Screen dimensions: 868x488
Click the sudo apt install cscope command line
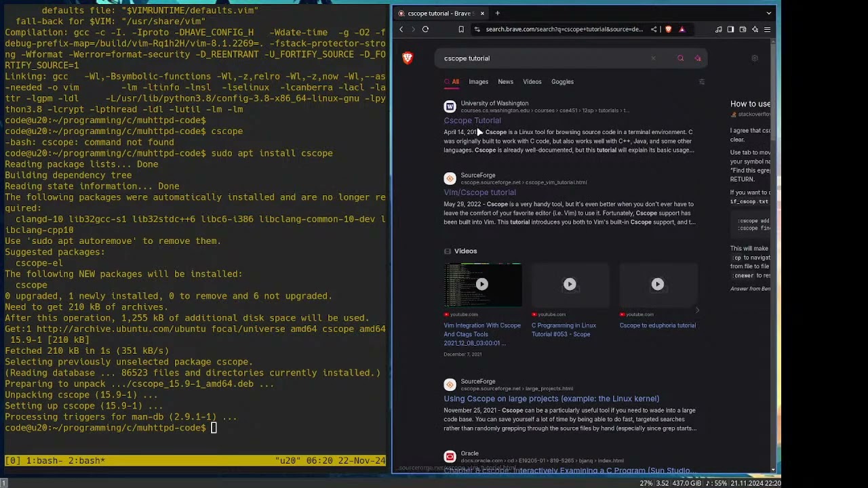169,153
